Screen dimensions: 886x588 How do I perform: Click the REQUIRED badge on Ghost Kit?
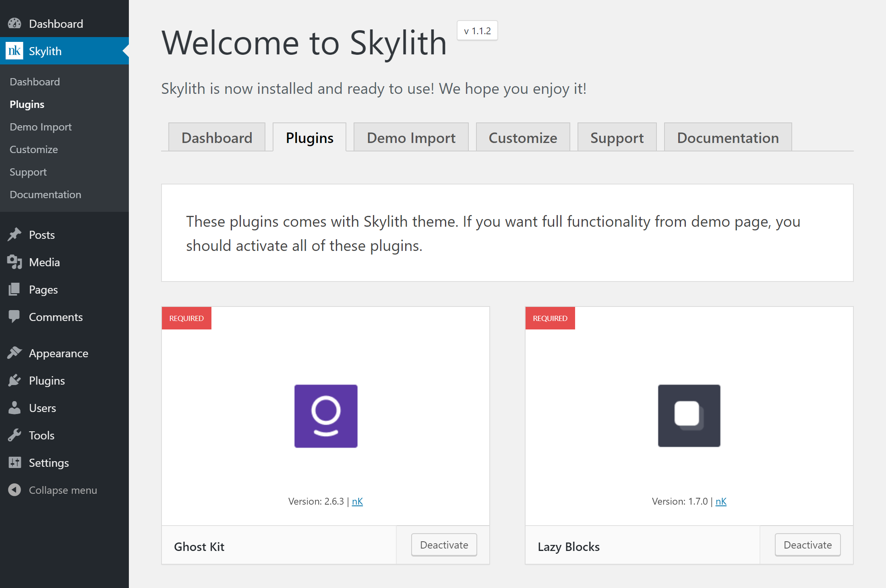pyautogui.click(x=186, y=318)
